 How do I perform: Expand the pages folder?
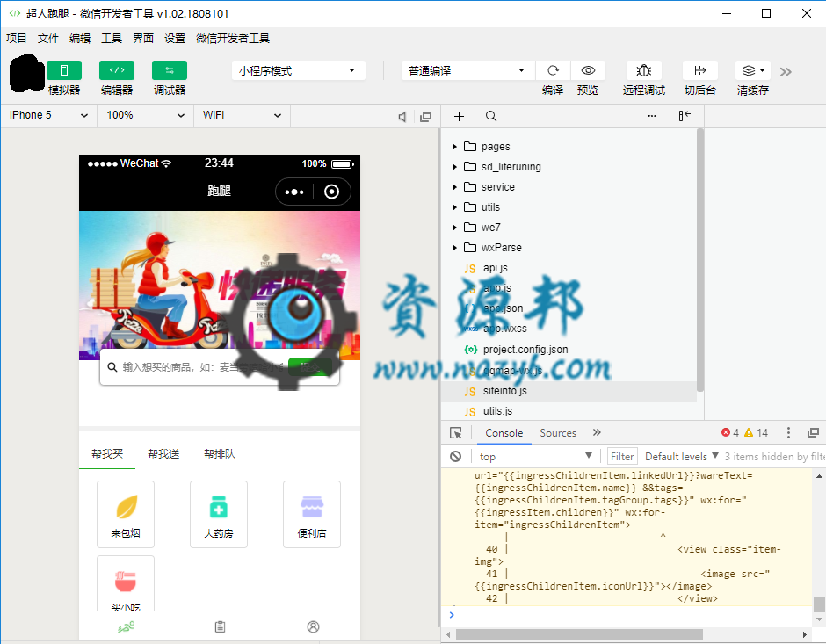click(x=454, y=147)
